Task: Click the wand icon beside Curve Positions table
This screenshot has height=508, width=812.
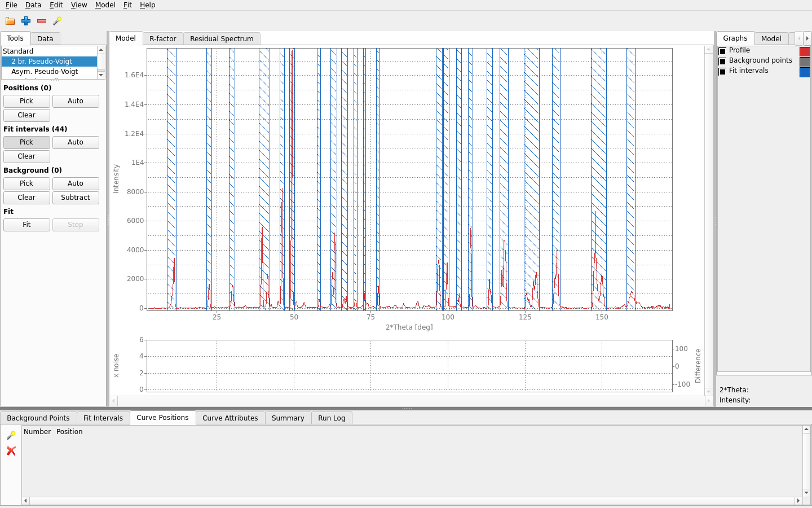Action: (11, 435)
